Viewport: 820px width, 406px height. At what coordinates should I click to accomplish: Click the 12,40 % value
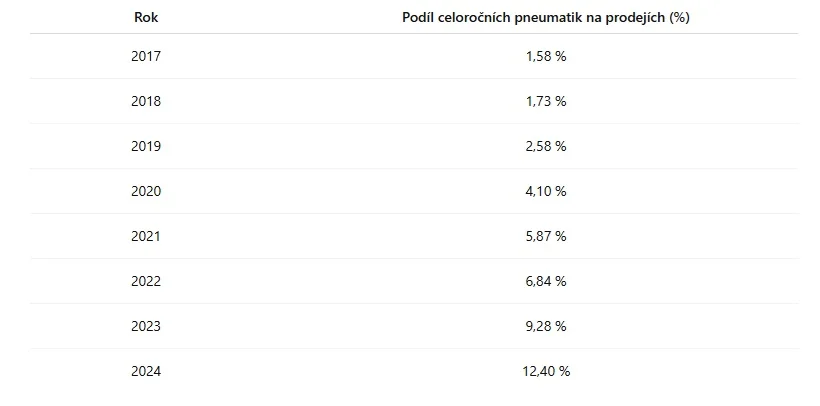546,371
